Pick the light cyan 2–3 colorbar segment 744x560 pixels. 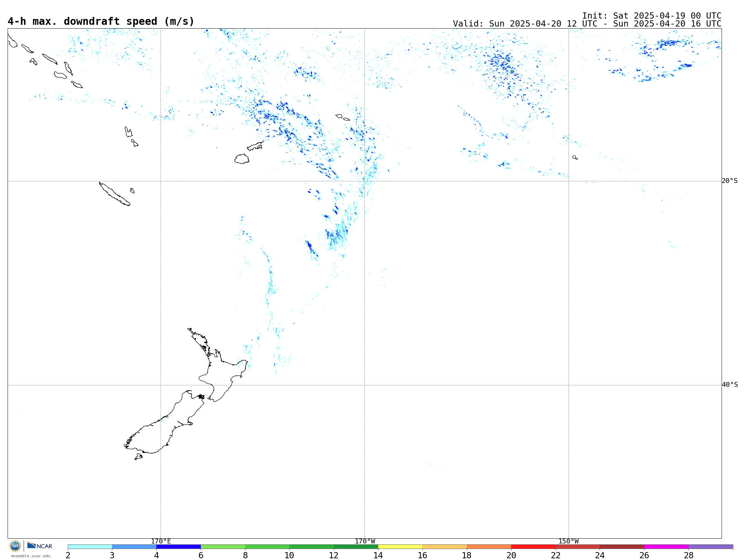click(x=90, y=547)
